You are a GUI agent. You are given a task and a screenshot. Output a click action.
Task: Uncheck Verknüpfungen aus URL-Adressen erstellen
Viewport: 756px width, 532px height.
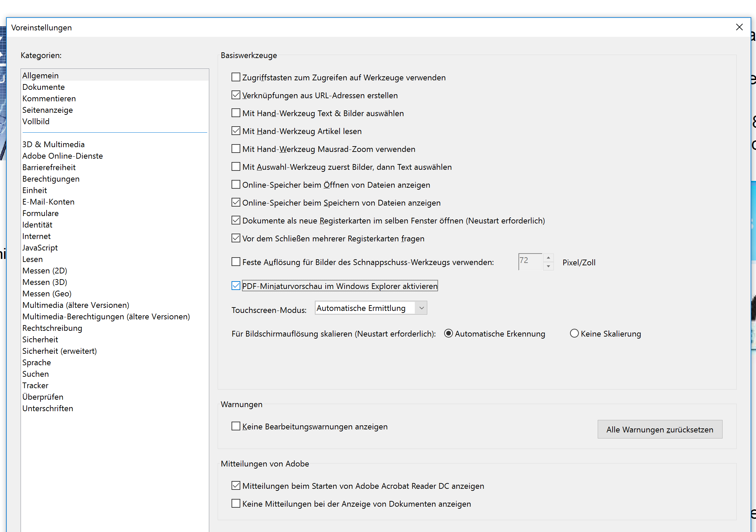pos(236,95)
